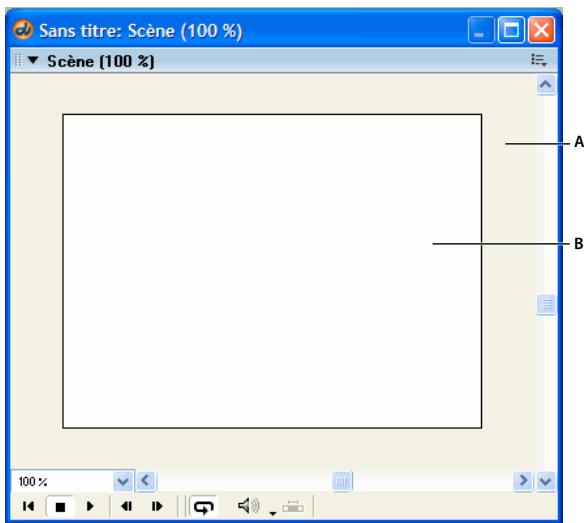Viewport: 584px width, 523px height.
Task: Minimize the Scène window
Action: coord(481,30)
